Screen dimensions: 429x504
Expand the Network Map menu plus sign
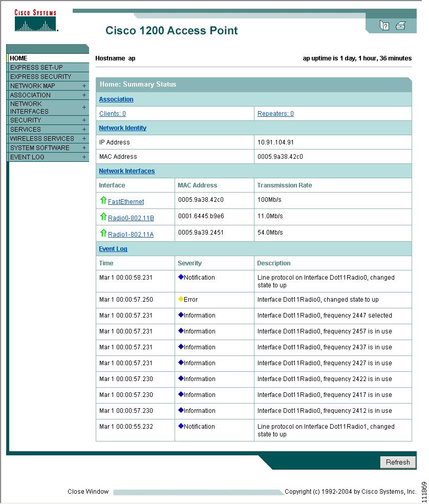[x=84, y=86]
